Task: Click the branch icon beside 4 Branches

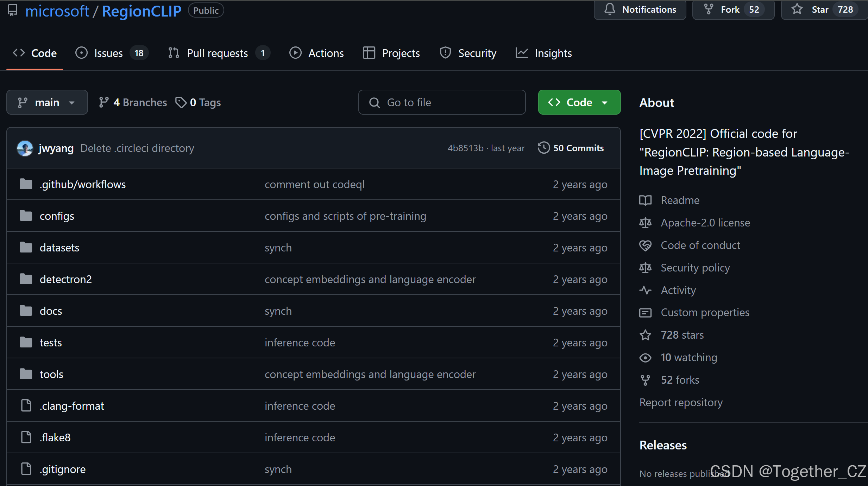Action: pyautogui.click(x=103, y=102)
